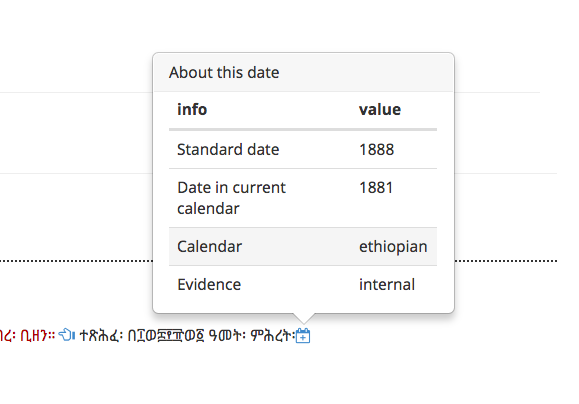The height and width of the screenshot is (404, 579).
Task: Click the blue pointing hand icon
Action: (66, 335)
